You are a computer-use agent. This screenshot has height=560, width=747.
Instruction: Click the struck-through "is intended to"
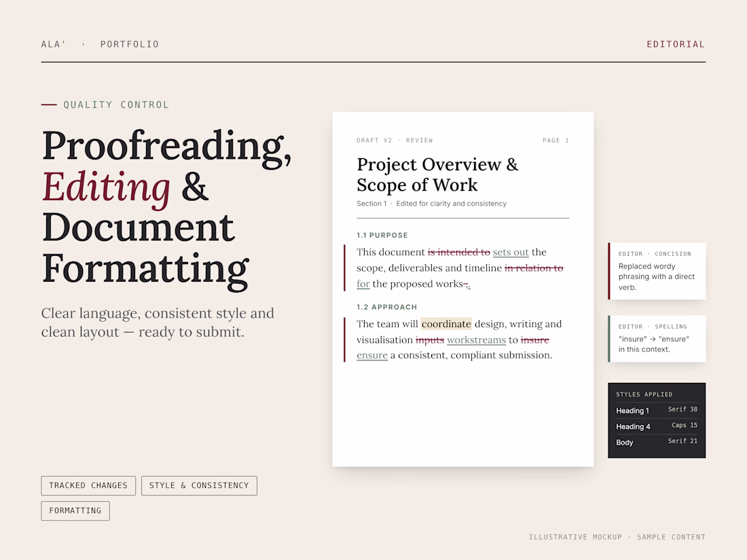point(459,252)
